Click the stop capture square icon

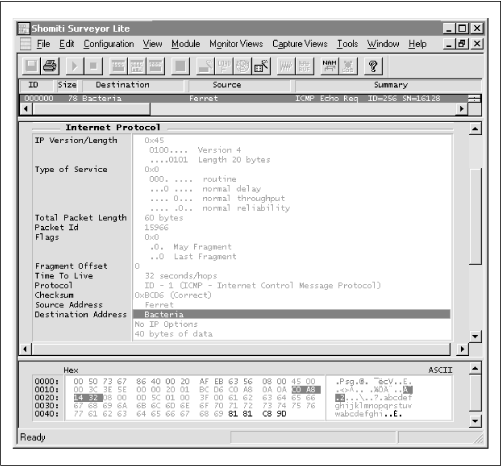click(93, 66)
